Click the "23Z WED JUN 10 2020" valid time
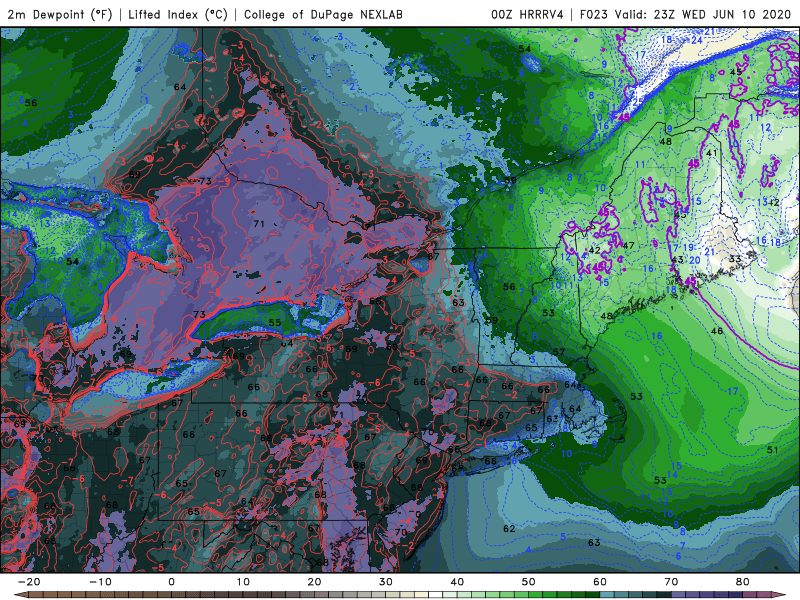Image resolution: width=800 pixels, height=600 pixels. [x=722, y=14]
